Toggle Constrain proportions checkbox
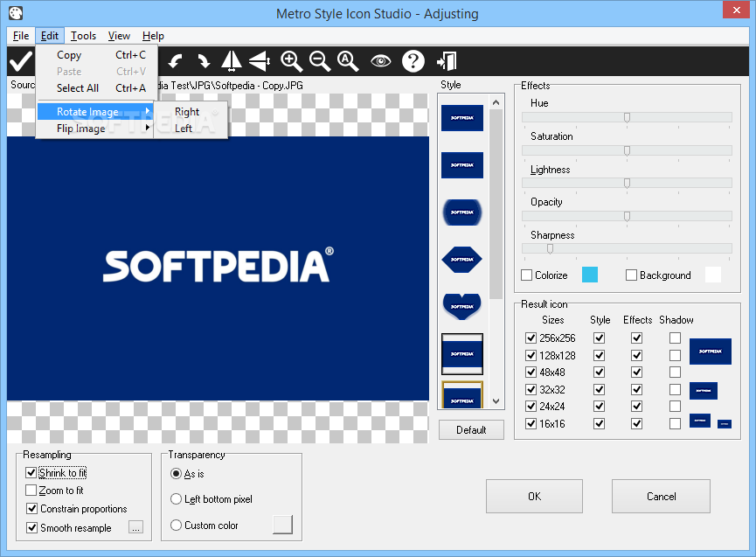This screenshot has height=557, width=756. pos(31,509)
